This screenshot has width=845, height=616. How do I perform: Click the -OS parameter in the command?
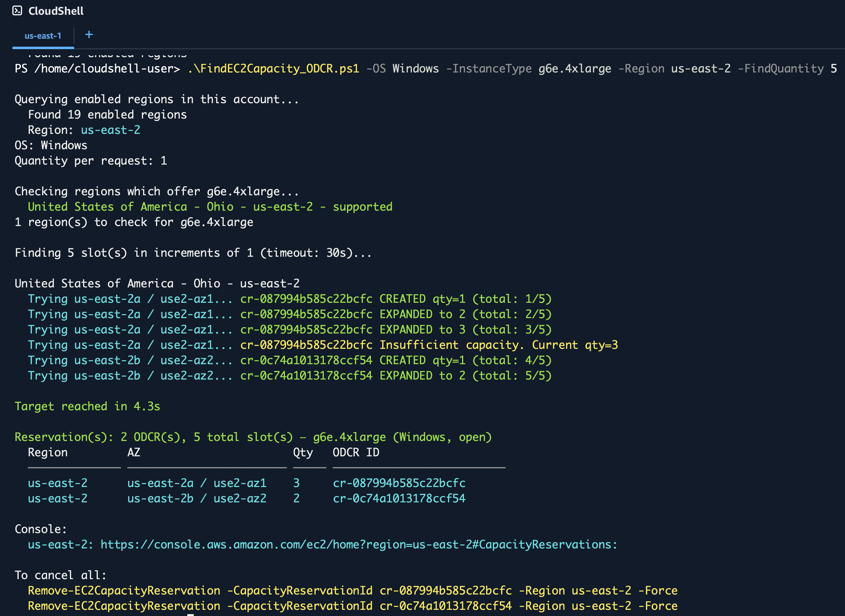coord(376,68)
